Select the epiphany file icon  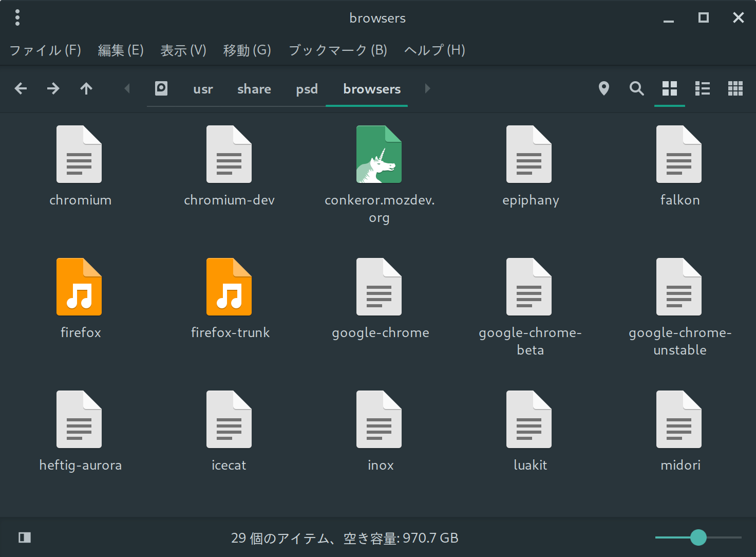click(x=529, y=154)
